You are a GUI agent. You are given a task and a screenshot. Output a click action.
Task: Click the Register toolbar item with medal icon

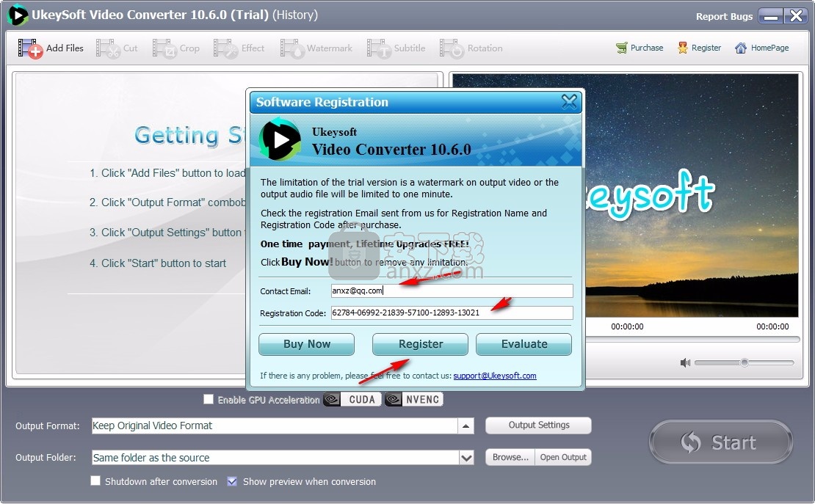(699, 48)
